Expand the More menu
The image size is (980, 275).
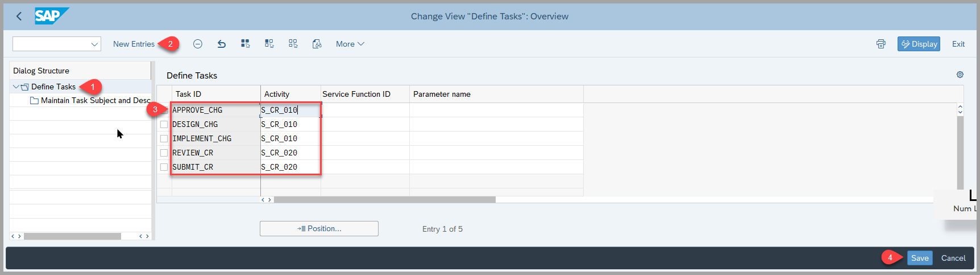pyautogui.click(x=350, y=44)
